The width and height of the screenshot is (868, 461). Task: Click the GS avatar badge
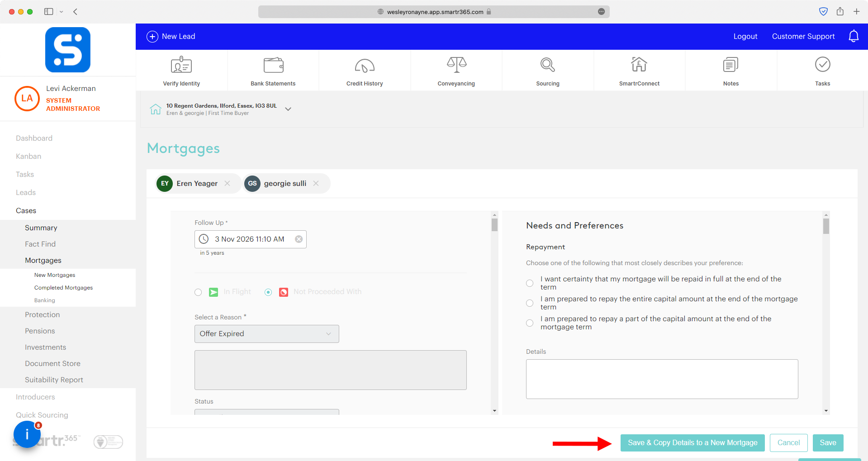[252, 184]
